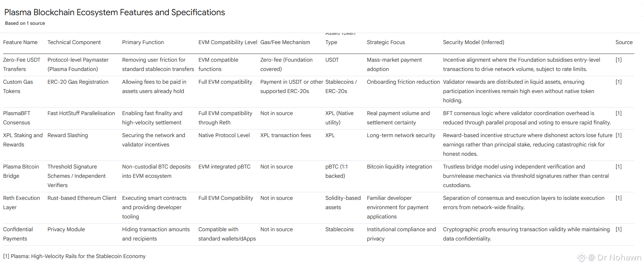The width and height of the screenshot is (644, 266).
Task: Select the 'Mass-market payment adoption' cell
Action: [x=394, y=64]
